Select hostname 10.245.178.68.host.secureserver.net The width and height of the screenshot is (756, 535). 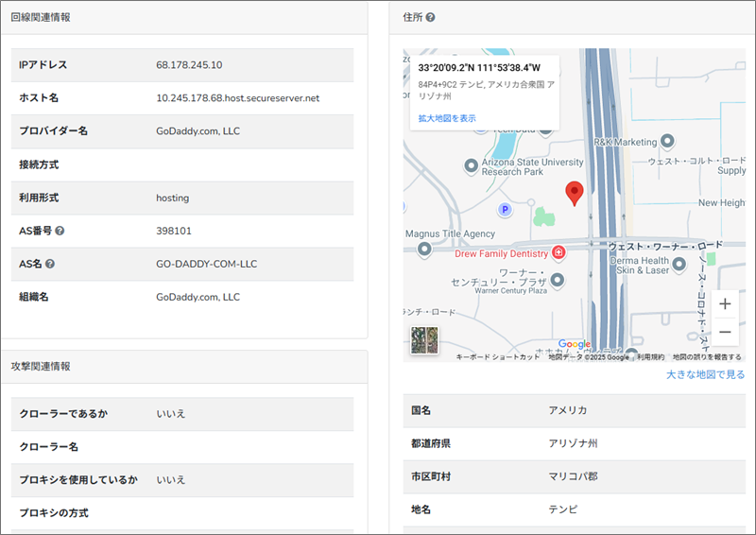click(x=238, y=98)
